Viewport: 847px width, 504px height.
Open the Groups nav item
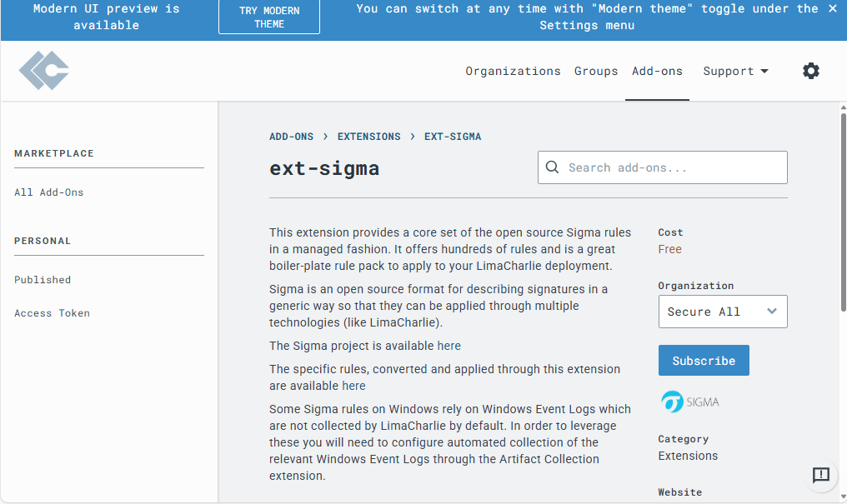(x=596, y=72)
